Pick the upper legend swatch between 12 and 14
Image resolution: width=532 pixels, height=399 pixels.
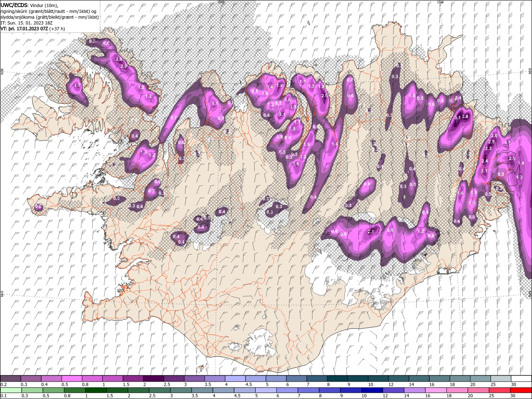coord(398,379)
